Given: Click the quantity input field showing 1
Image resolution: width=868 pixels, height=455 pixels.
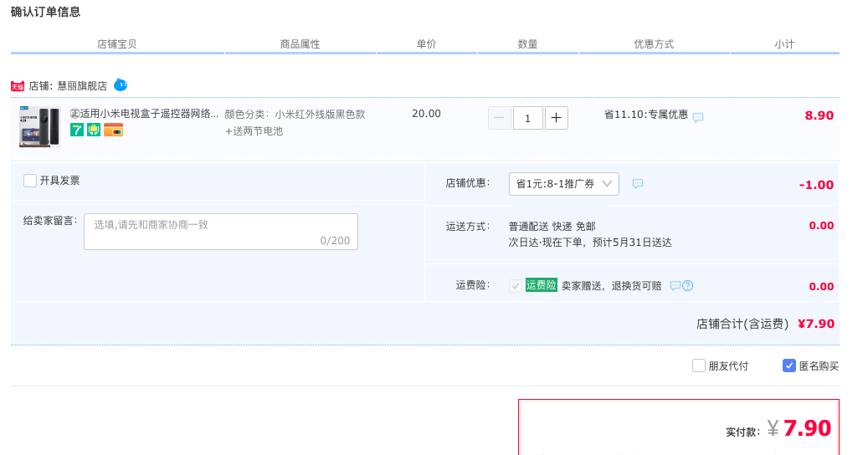Looking at the screenshot, I should click(x=527, y=118).
